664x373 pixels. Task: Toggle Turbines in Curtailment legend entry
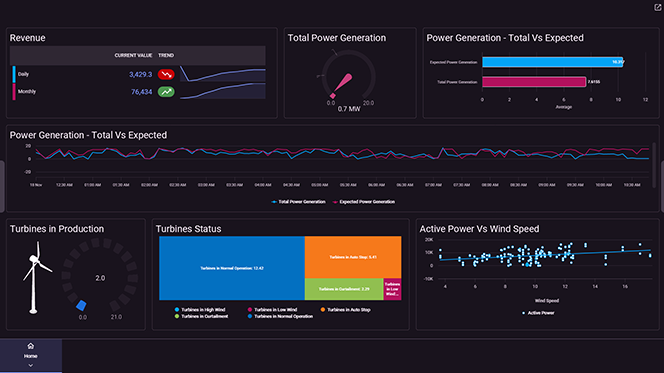pos(201,316)
